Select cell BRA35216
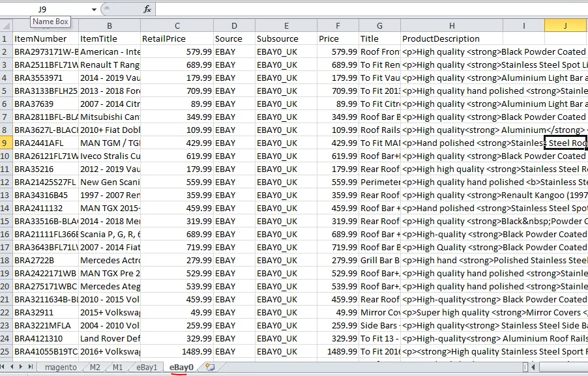The height and width of the screenshot is (376, 588). click(x=46, y=169)
